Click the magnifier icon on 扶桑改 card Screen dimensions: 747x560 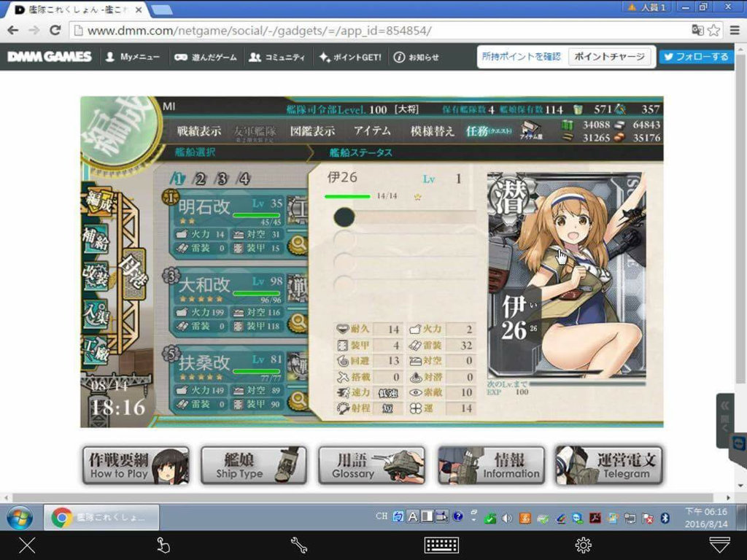pyautogui.click(x=298, y=400)
